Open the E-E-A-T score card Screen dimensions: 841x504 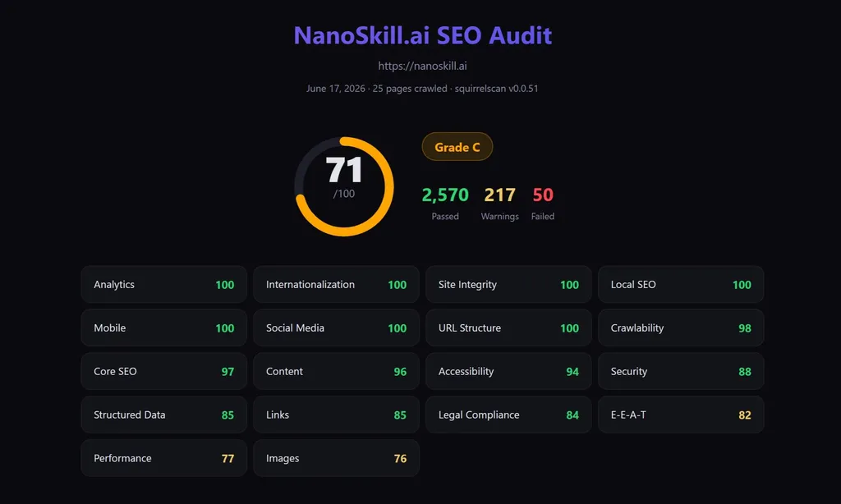pyautogui.click(x=681, y=415)
